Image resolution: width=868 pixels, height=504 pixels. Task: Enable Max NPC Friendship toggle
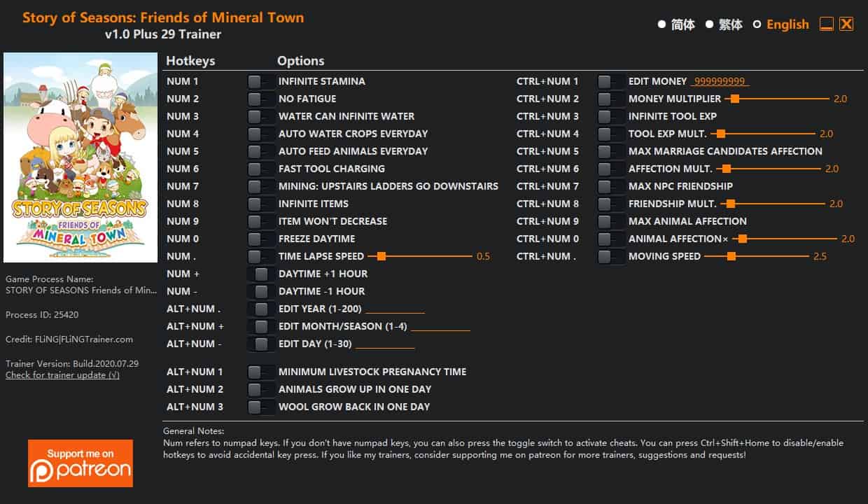pos(610,186)
